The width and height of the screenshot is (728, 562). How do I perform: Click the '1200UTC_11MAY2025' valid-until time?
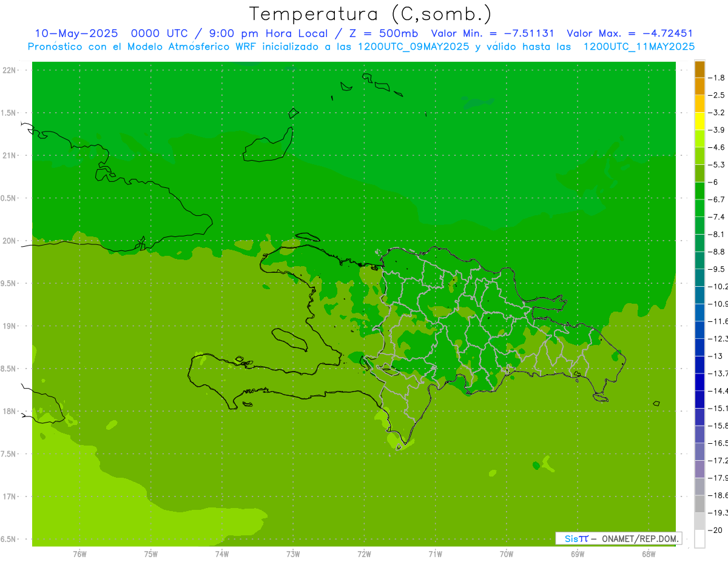pos(639,47)
